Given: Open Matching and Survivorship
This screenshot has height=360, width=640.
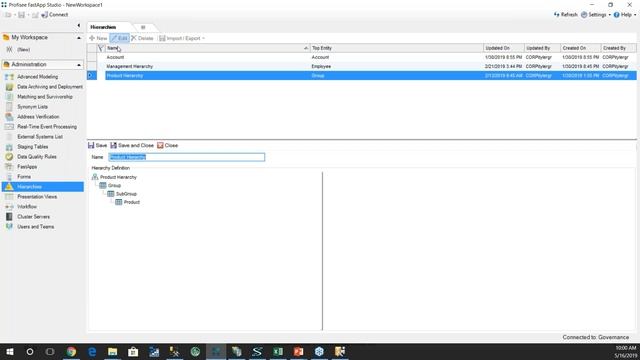Looking at the screenshot, I should tap(44, 97).
